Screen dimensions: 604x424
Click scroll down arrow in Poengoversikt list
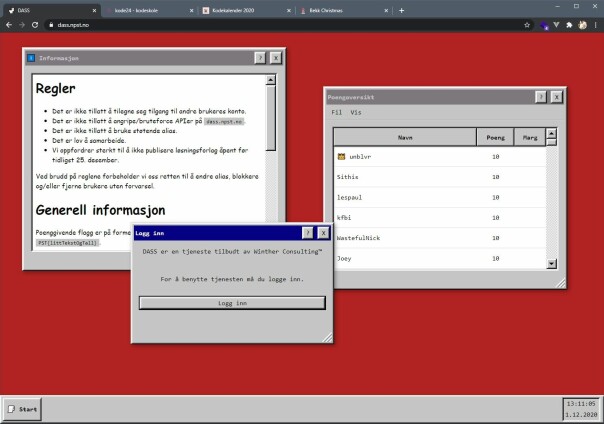click(x=552, y=264)
